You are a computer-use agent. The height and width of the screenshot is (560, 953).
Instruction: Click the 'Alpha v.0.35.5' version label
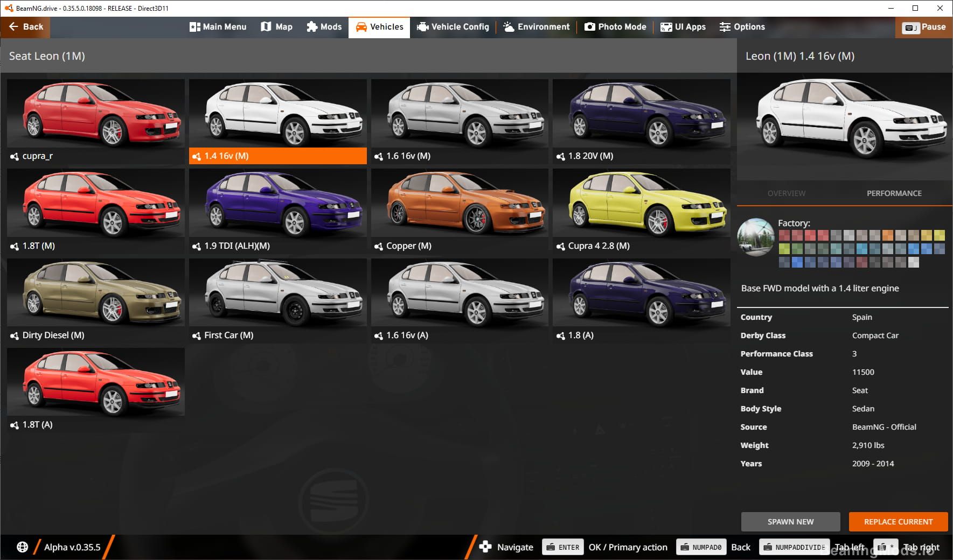click(72, 547)
